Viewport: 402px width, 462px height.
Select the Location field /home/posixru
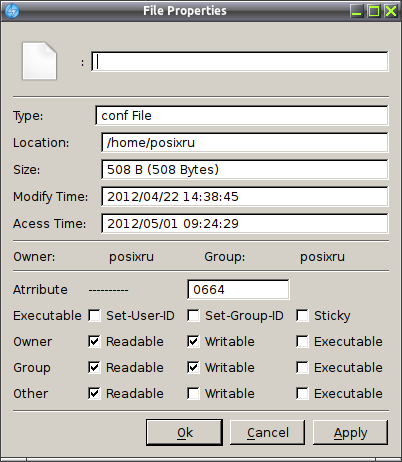pyautogui.click(x=245, y=142)
